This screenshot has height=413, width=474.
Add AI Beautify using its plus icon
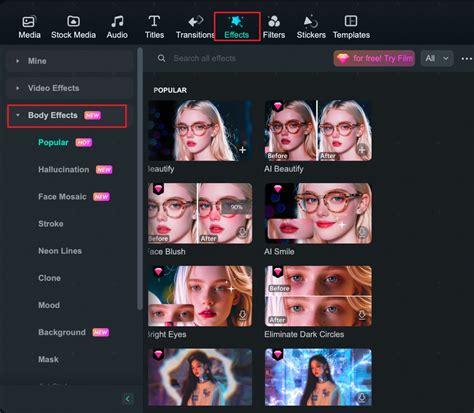pyautogui.click(x=362, y=150)
